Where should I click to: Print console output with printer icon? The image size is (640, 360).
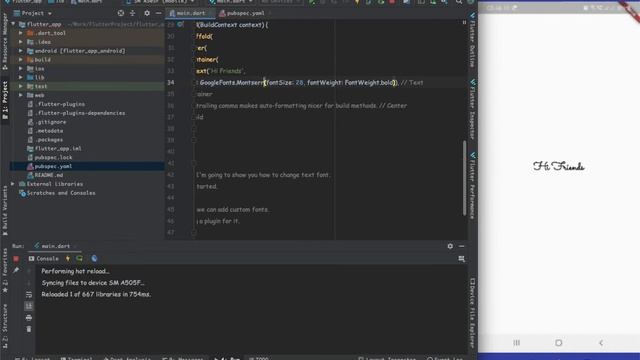(x=29, y=318)
